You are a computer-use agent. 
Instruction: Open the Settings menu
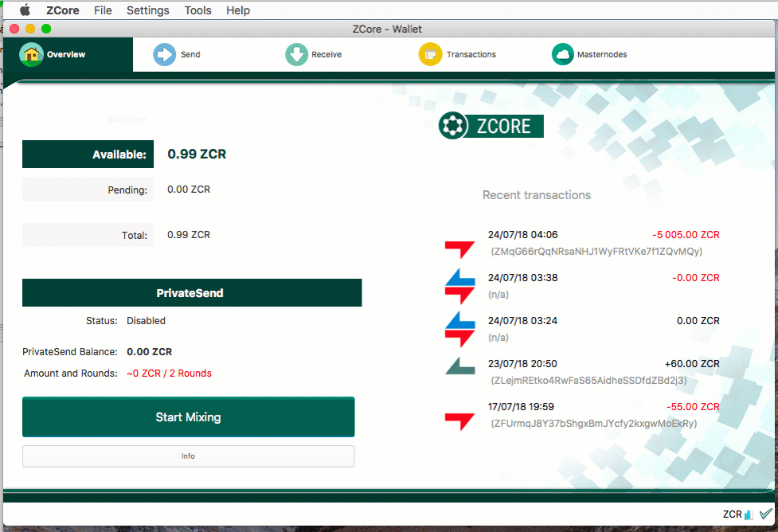148,10
